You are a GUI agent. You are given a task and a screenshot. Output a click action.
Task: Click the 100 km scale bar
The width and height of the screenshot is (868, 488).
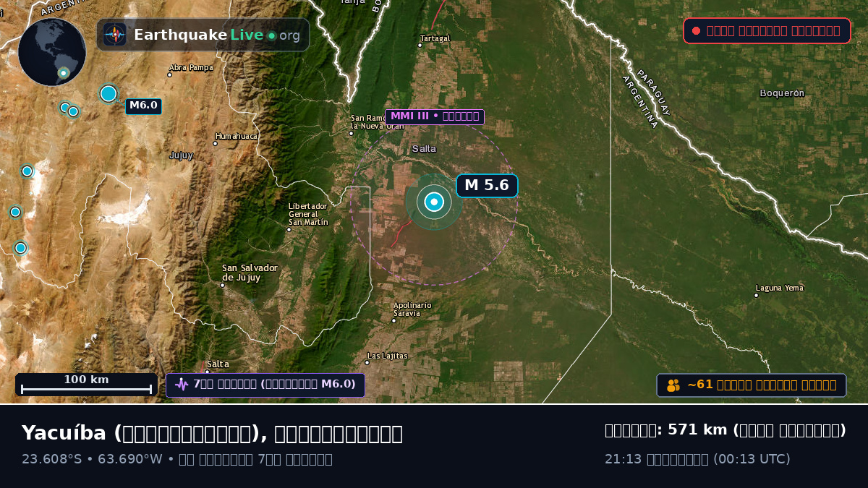[86, 385]
